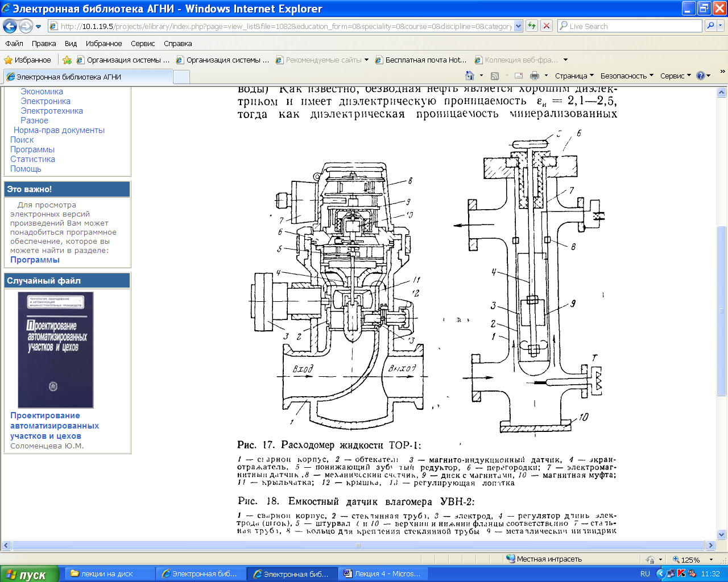Add to favorites bar star icon
This screenshot has height=582, width=728.
67,60
